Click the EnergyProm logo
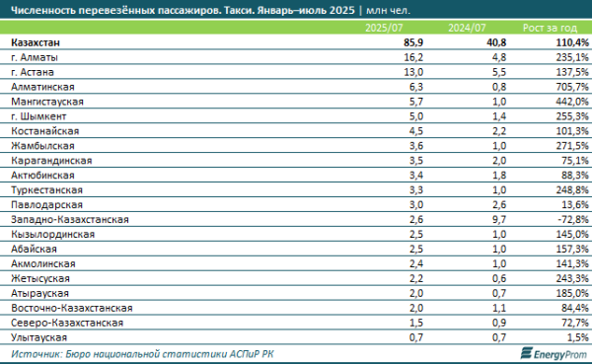The height and width of the screenshot is (364, 592). point(555,354)
